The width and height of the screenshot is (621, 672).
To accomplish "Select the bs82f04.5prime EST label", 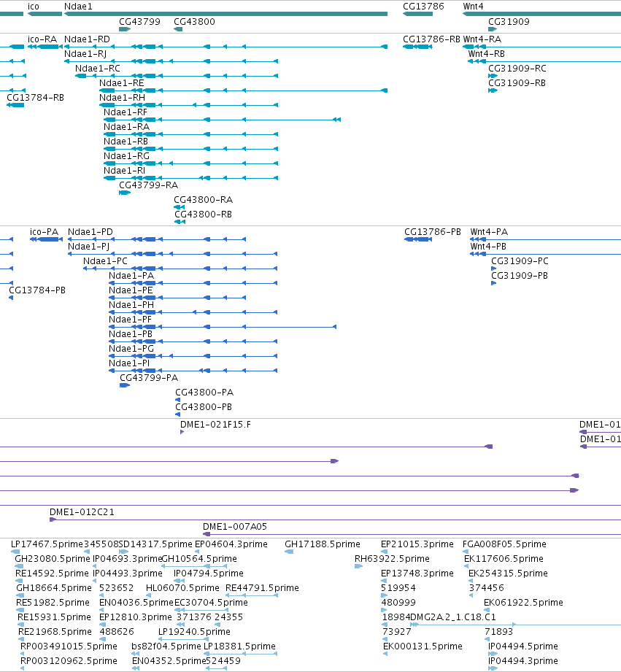I will point(166,646).
